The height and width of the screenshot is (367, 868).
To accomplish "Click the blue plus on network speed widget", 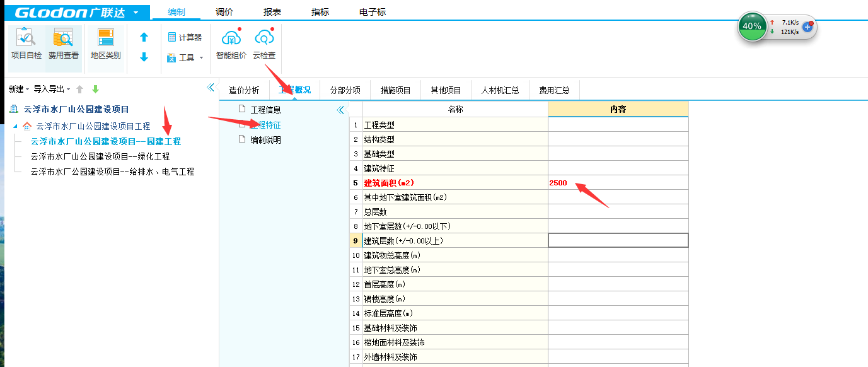I will click(x=807, y=27).
